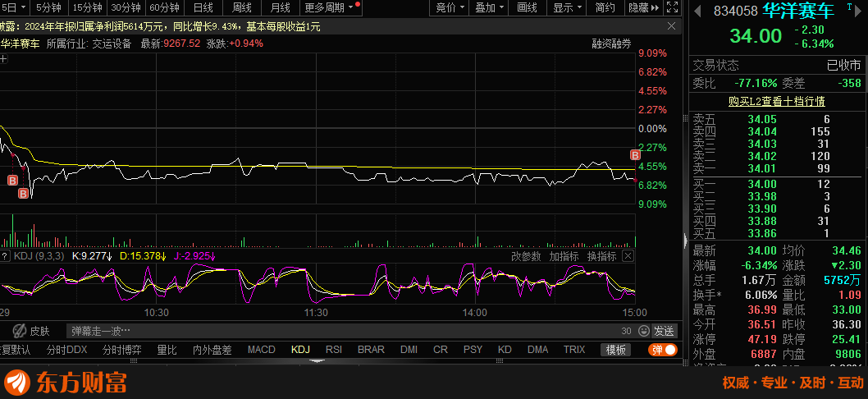Open the 更多周期 dropdown
The height and width of the screenshot is (399, 868).
coord(329,7)
